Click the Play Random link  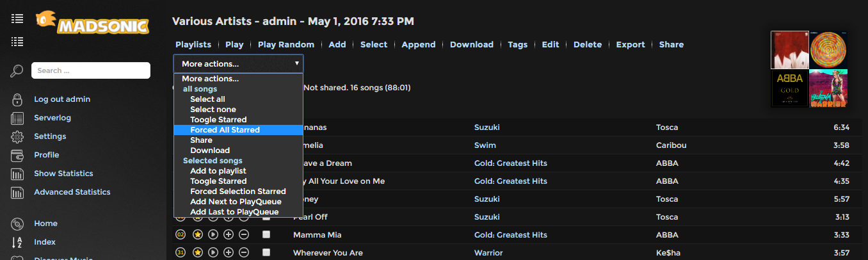(x=286, y=45)
